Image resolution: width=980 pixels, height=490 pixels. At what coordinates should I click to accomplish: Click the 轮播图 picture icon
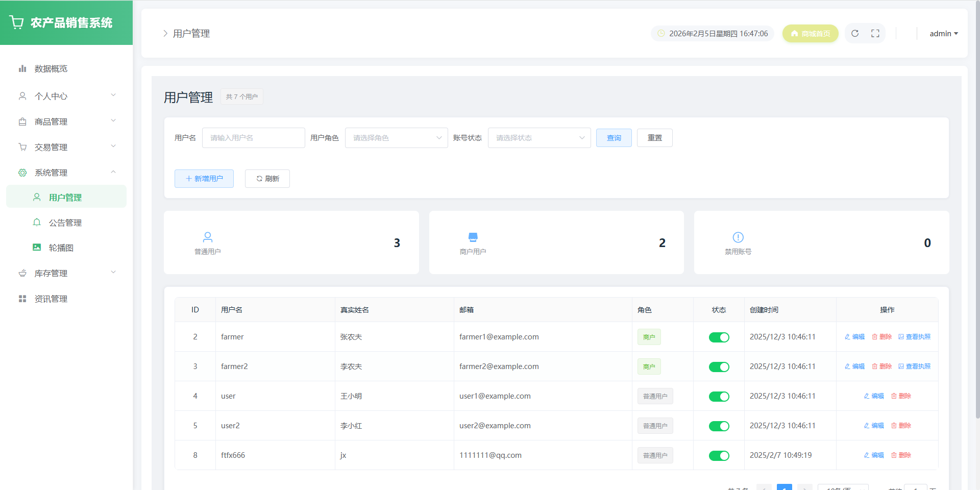point(37,248)
